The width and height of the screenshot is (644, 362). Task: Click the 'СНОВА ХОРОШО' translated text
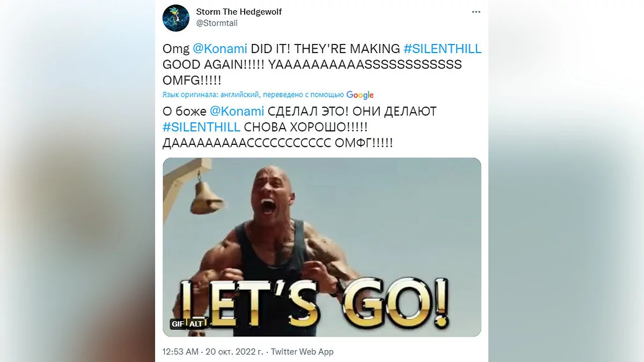click(305, 128)
